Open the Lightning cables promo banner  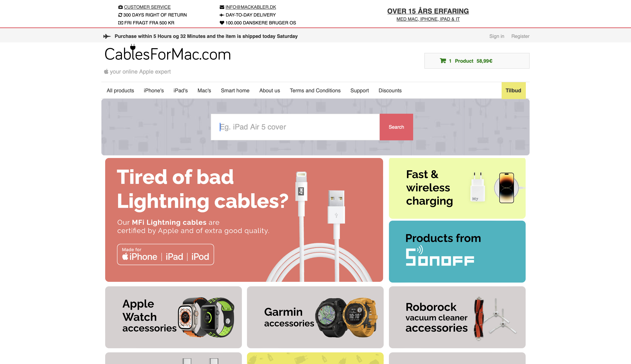(244, 220)
